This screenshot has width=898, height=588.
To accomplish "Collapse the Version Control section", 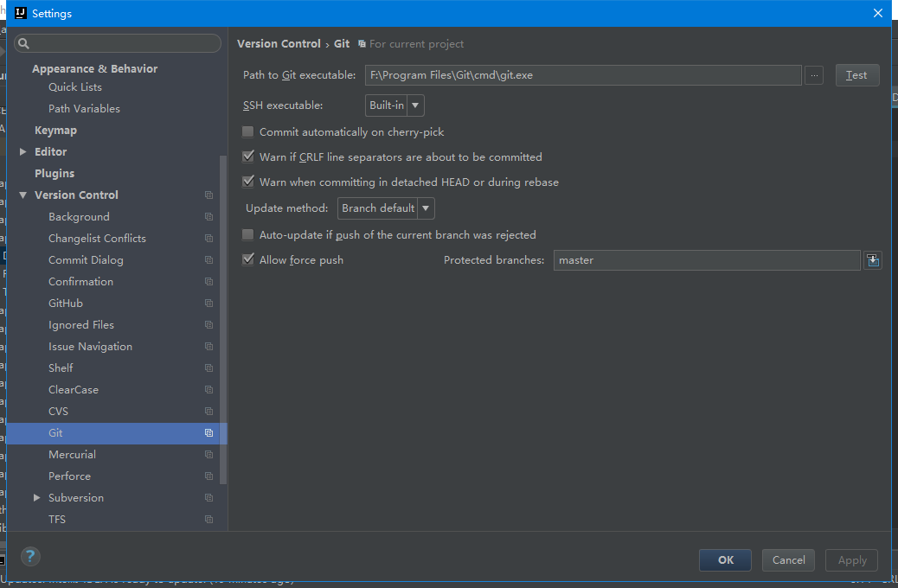I will (22, 195).
